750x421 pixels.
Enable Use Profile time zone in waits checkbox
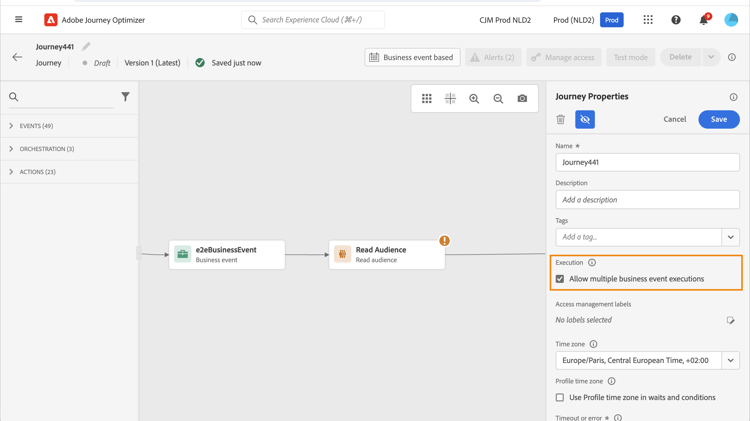click(560, 397)
